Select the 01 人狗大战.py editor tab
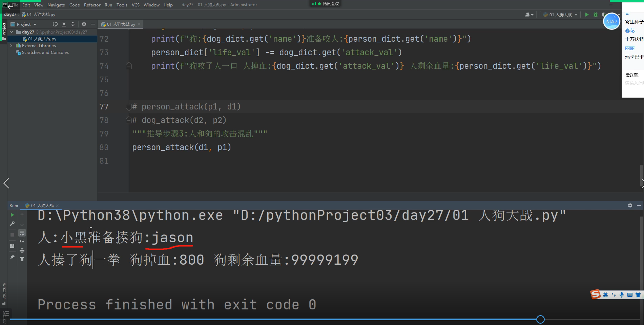Image resolution: width=644 pixels, height=325 pixels. tap(121, 24)
